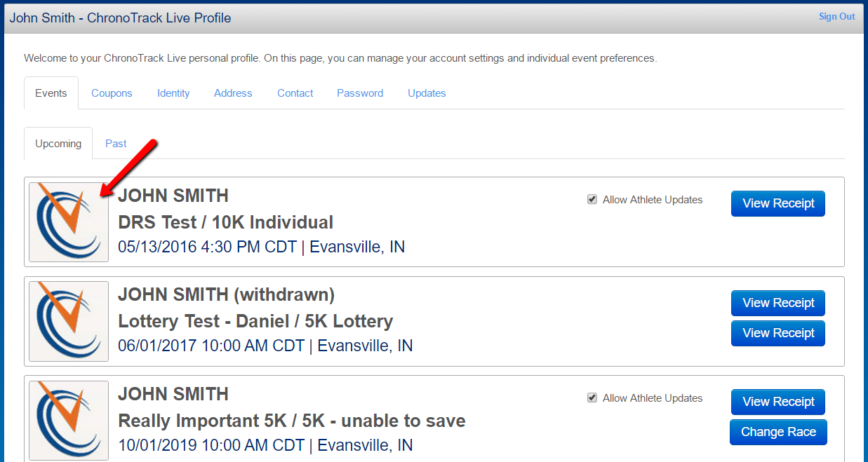Click the Sign Out link
868x462 pixels.
837,16
